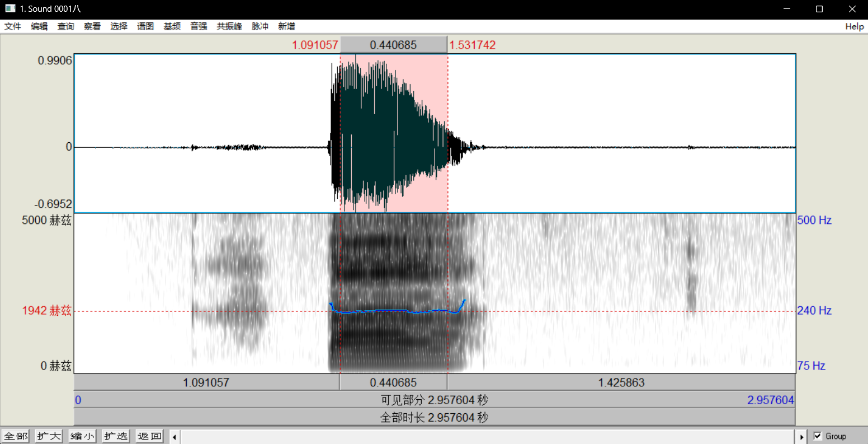This screenshot has width=868, height=444.
Task: Click the 扩选 zoom-to-selection button
Action: pos(116,436)
